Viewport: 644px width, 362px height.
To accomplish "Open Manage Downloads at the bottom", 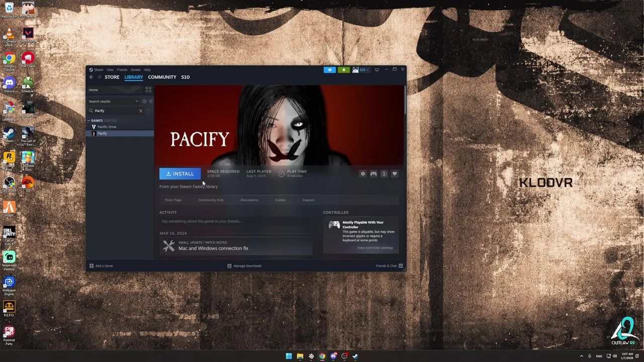I will coord(245,266).
